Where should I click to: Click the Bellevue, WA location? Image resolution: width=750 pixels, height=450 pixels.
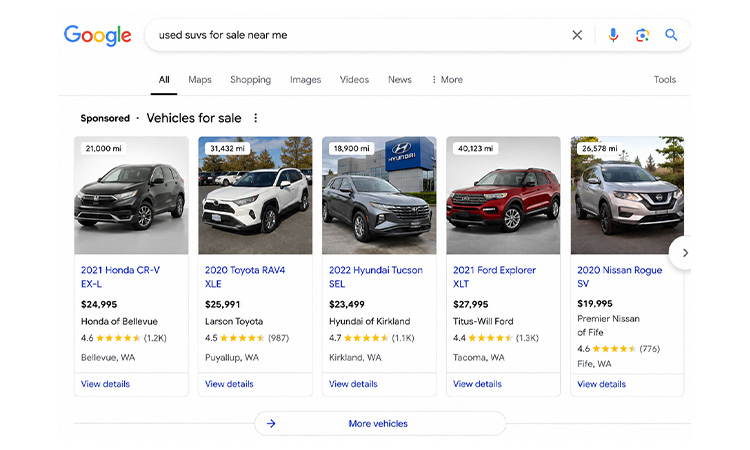[x=108, y=357]
